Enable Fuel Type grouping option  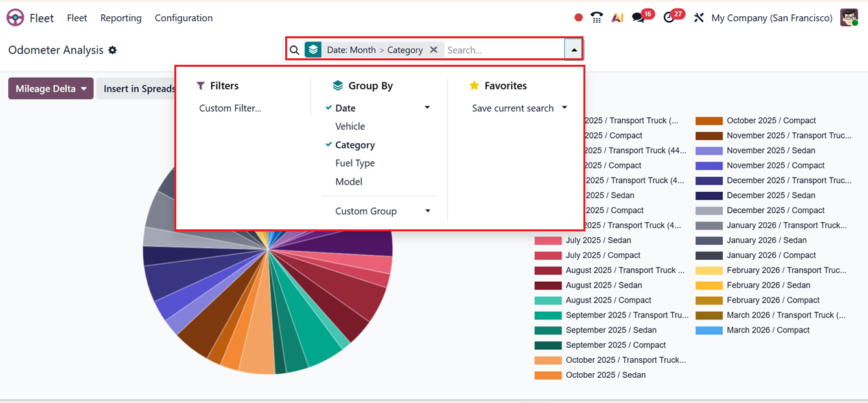(x=355, y=163)
